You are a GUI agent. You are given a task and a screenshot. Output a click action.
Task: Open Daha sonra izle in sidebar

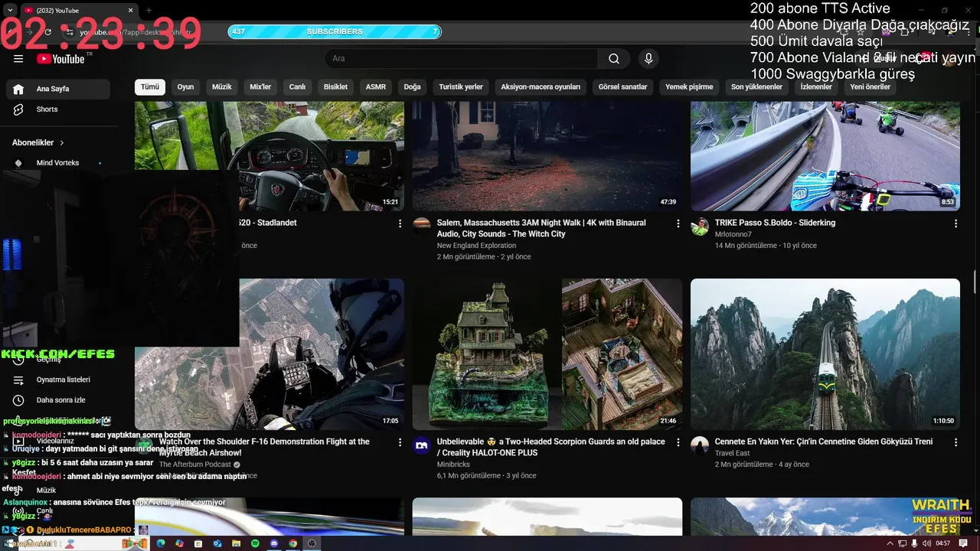point(58,400)
